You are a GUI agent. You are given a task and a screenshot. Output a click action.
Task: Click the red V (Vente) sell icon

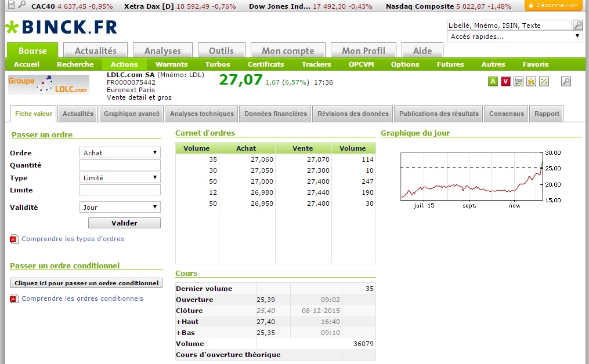point(505,82)
